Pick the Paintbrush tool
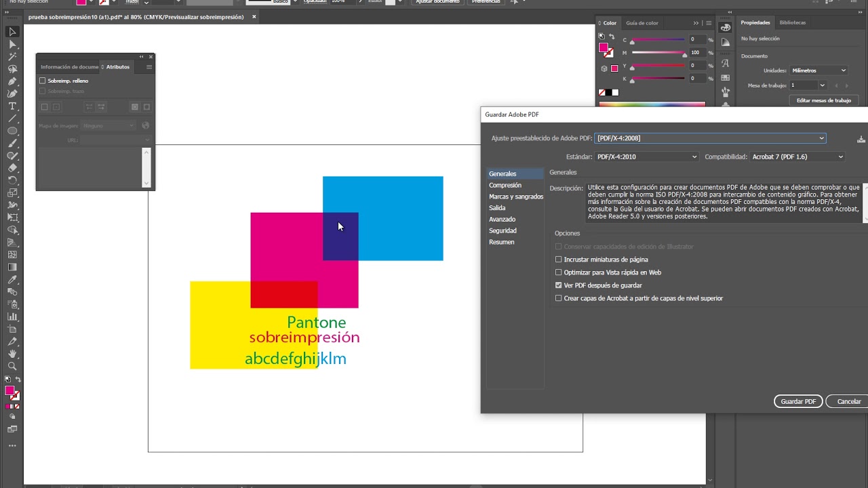Viewport: 868px width, 488px height. tap(12, 144)
